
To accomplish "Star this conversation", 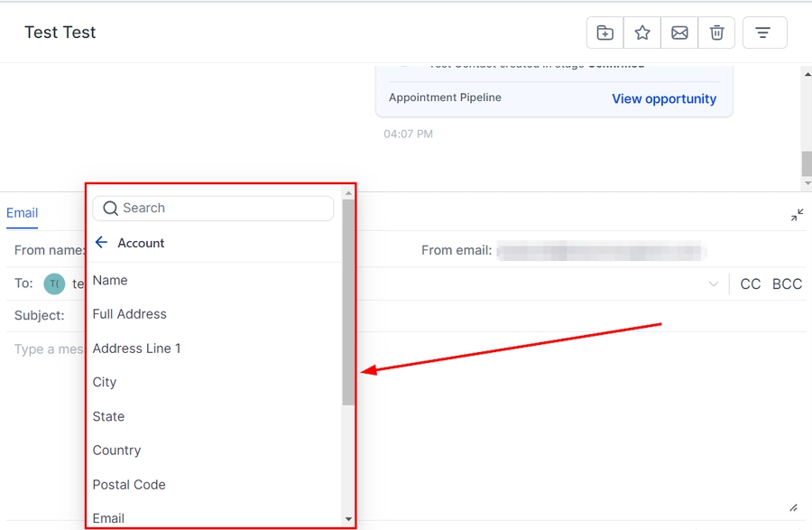I will coord(642,33).
